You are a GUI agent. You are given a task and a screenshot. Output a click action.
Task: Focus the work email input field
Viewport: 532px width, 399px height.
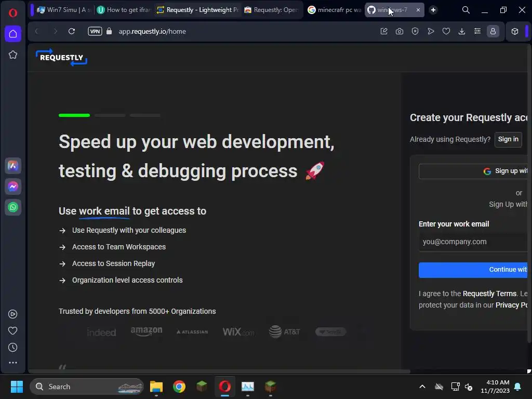click(x=473, y=242)
